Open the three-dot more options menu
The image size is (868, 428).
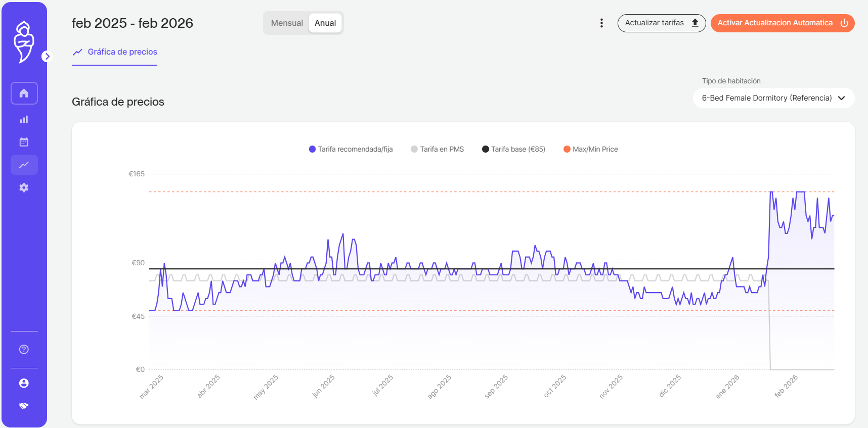tap(601, 23)
